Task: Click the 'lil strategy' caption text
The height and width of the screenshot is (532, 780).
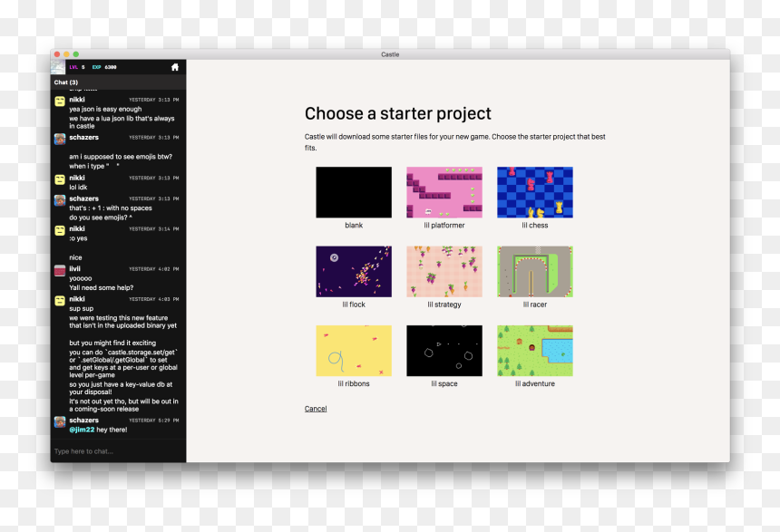Action: [x=444, y=305]
